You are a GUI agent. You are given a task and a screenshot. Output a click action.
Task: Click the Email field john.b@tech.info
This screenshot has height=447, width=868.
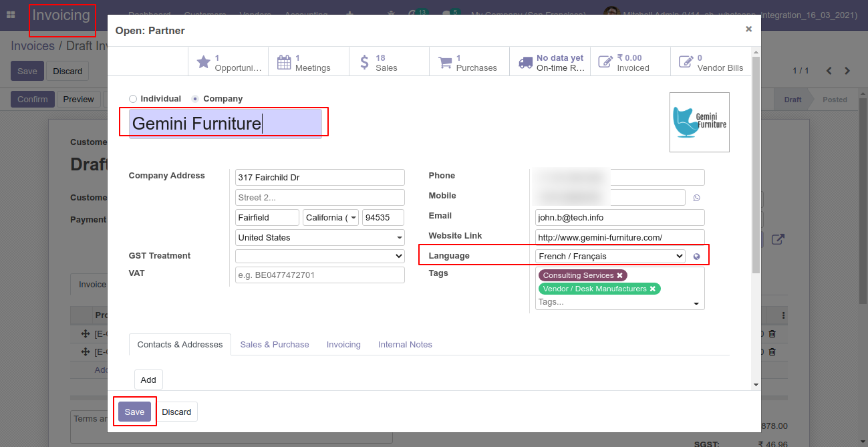(620, 218)
